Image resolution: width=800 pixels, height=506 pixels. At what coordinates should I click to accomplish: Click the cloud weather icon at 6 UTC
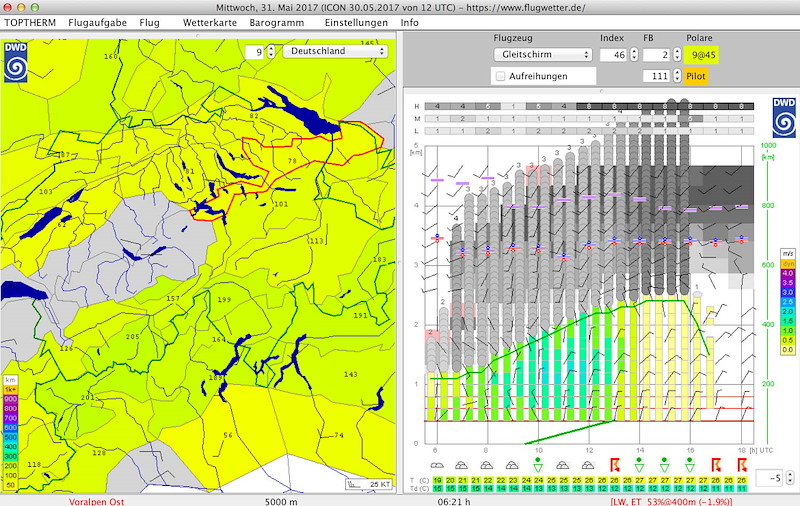(437, 465)
